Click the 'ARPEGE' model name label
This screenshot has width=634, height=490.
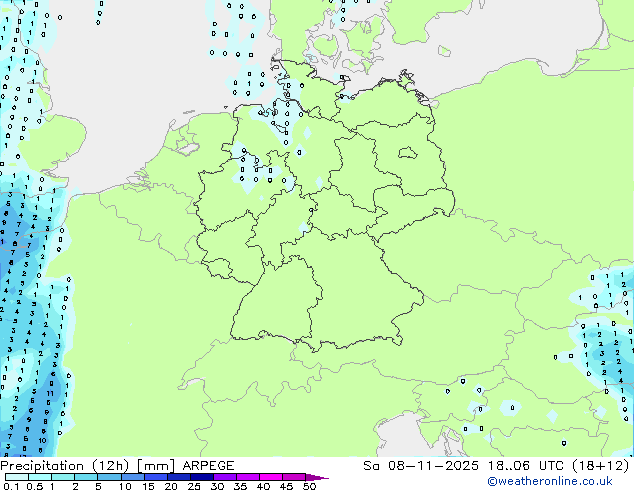point(208,466)
